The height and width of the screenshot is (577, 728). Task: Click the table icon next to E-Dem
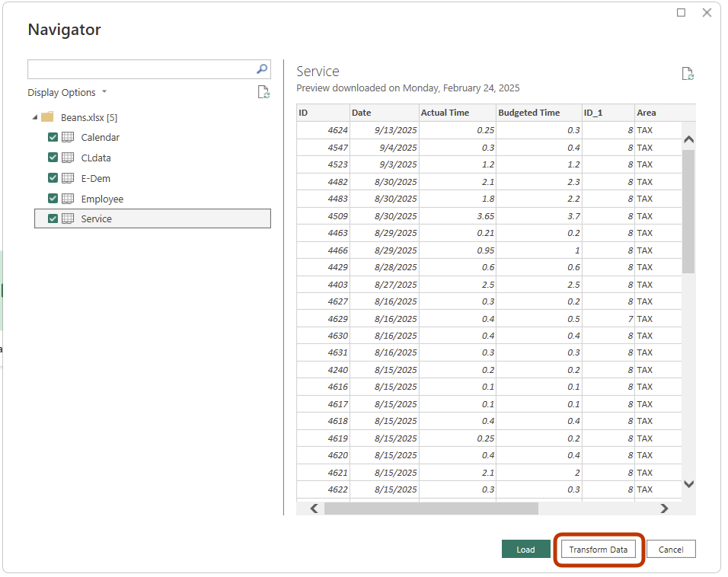68,178
